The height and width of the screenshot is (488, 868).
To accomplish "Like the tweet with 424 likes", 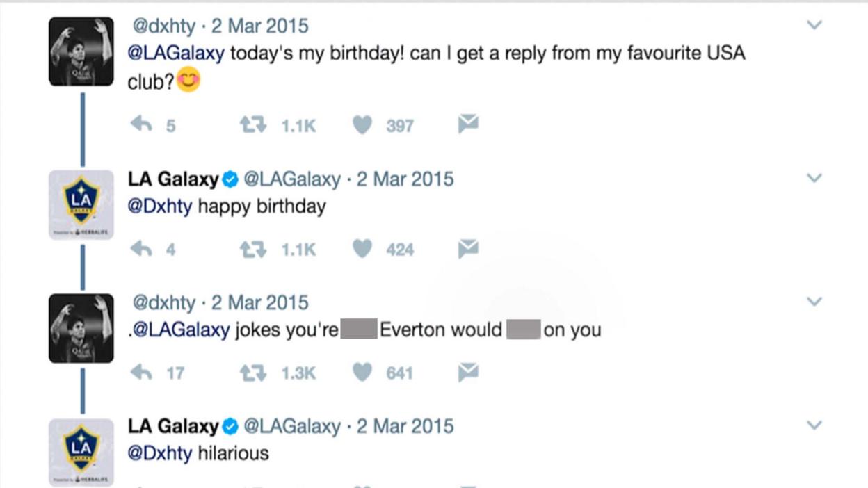I will [x=362, y=249].
